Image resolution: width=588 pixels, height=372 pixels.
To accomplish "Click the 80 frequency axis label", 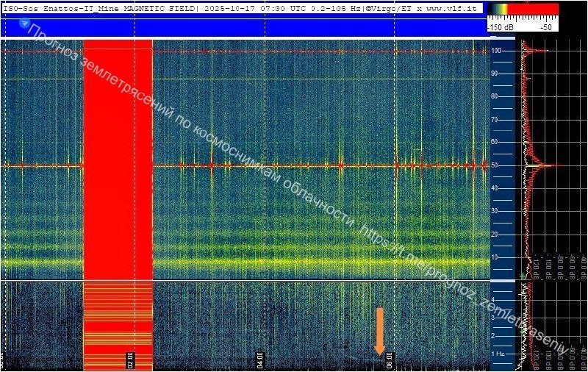I will click(494, 96).
